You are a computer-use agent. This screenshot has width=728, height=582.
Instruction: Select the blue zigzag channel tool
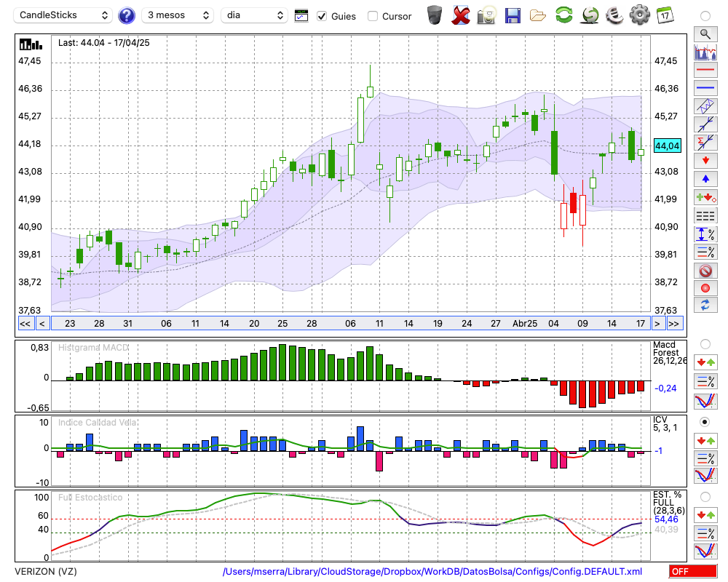[x=705, y=106]
